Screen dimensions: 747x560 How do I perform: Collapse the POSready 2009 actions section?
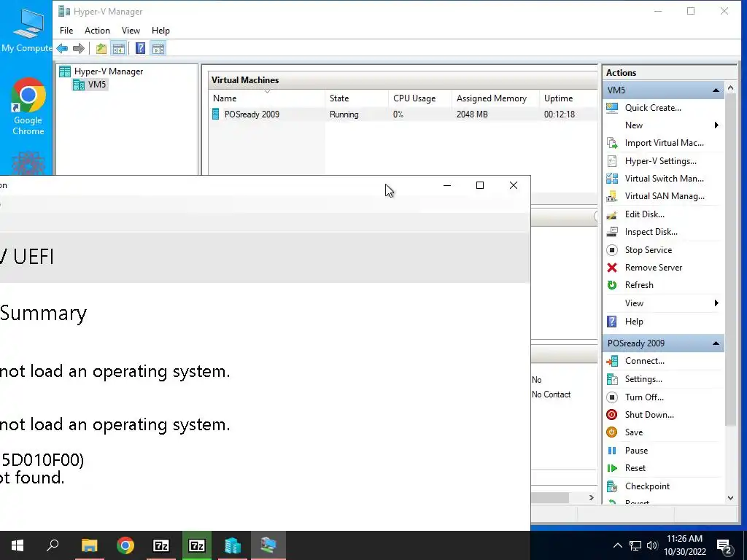[x=716, y=343]
